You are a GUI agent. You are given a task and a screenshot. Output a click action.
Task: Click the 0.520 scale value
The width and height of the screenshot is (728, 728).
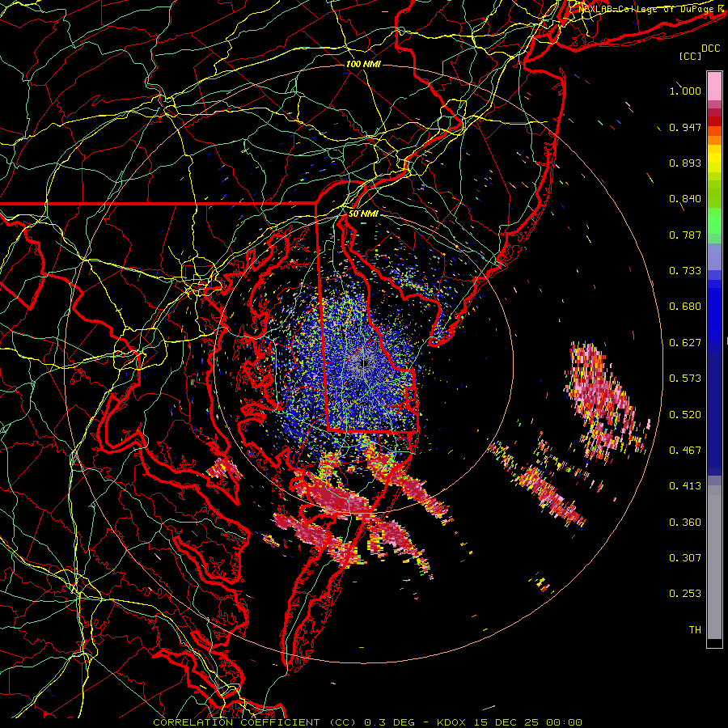685,415
